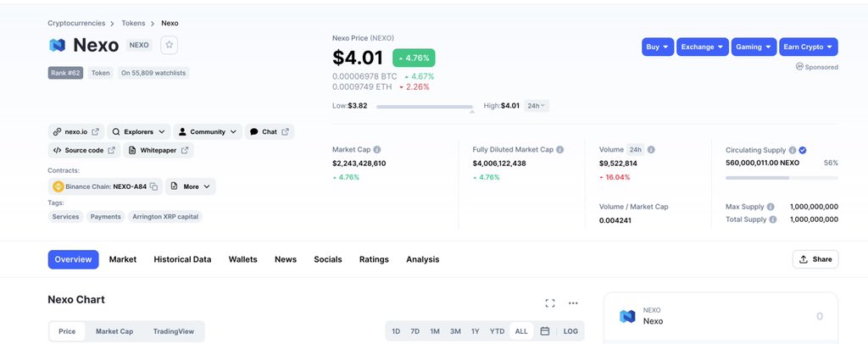868x344 pixels.
Task: Select the Market Cap chart toggle
Action: pos(114,331)
